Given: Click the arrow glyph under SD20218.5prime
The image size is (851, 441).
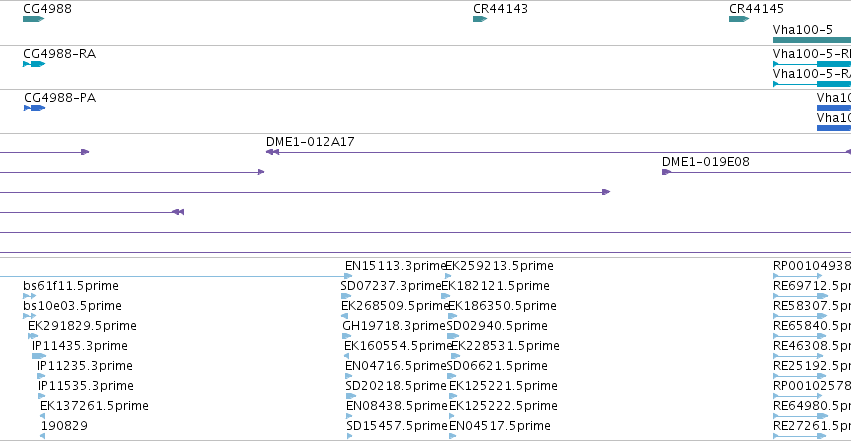Looking at the screenshot, I should tap(351, 396).
